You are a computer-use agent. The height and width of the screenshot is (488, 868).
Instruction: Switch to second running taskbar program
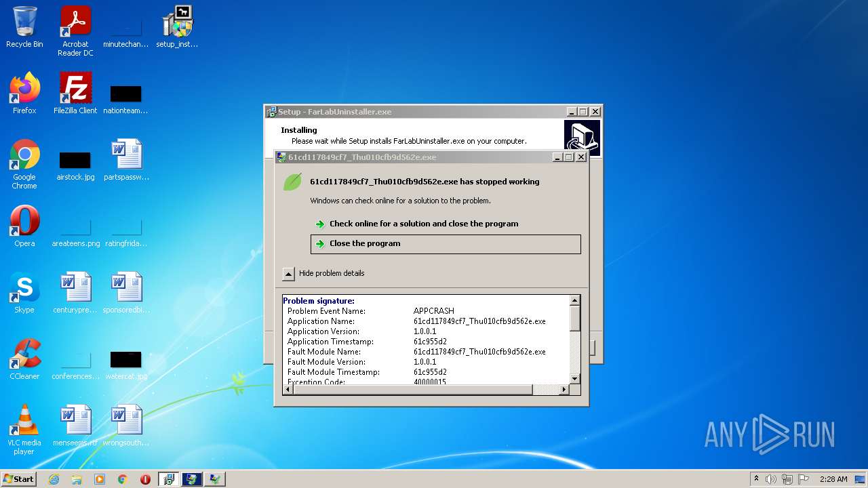[192, 479]
